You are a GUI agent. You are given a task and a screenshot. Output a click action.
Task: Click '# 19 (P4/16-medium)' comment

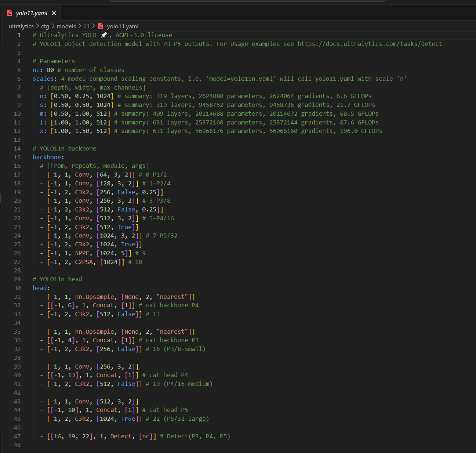(179, 384)
